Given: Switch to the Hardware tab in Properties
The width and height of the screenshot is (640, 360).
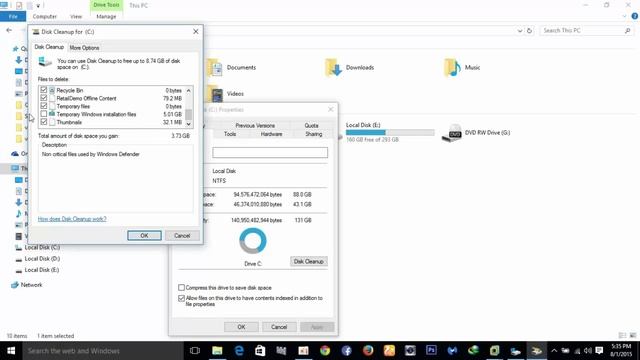Looking at the screenshot, I should coord(271,134).
